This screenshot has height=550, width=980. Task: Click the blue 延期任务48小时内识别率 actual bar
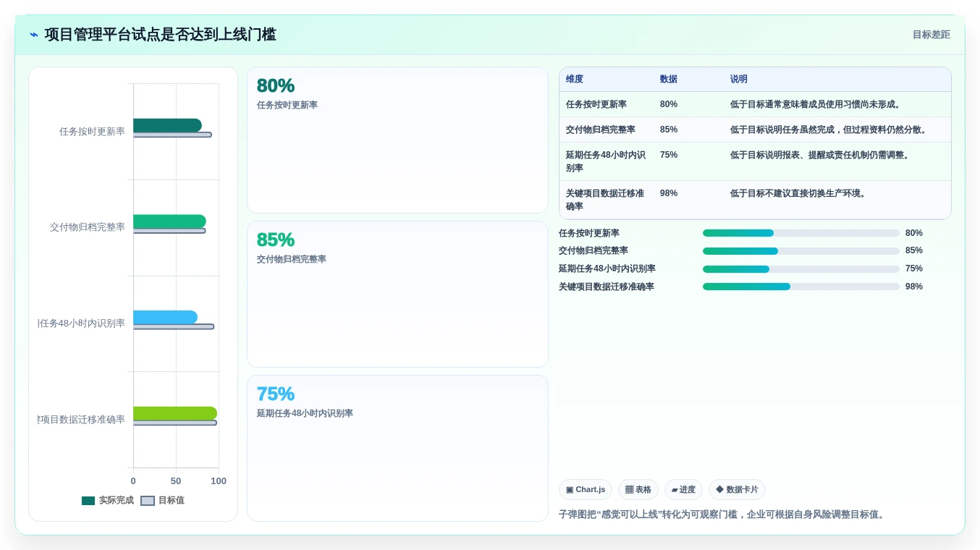coord(165,317)
